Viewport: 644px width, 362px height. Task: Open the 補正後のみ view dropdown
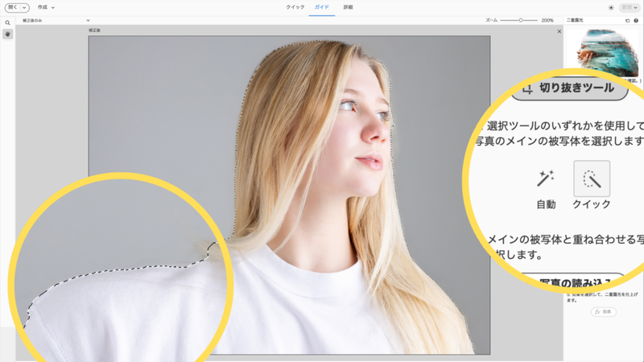pos(56,20)
